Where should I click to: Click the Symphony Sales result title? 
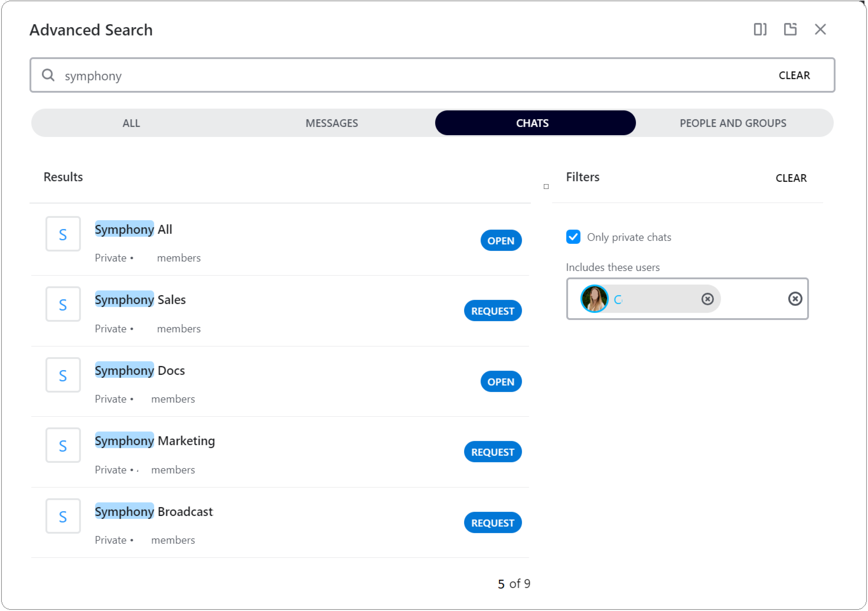tap(141, 299)
